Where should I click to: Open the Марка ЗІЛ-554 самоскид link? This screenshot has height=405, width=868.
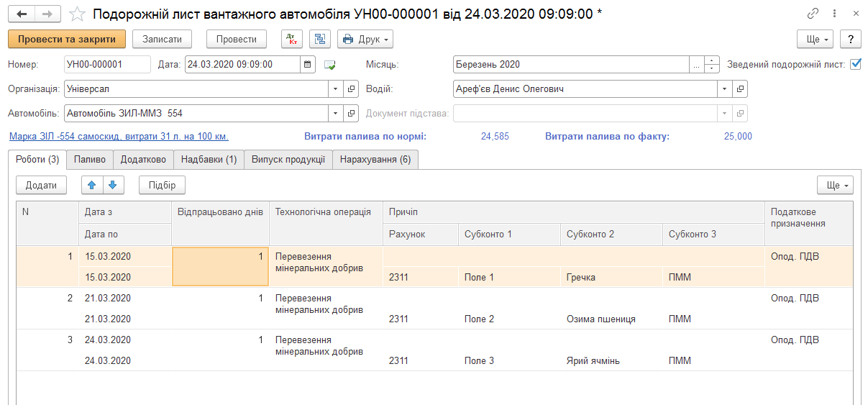tap(119, 137)
